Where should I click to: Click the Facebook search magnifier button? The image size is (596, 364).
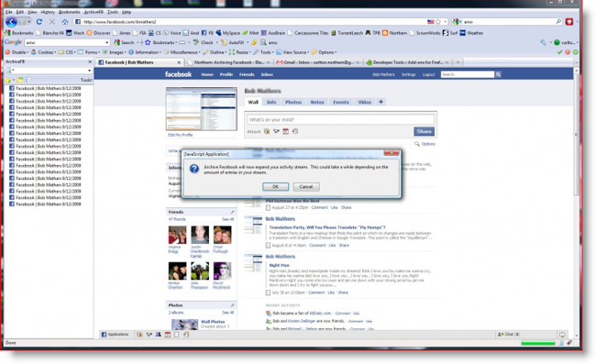tap(498, 74)
